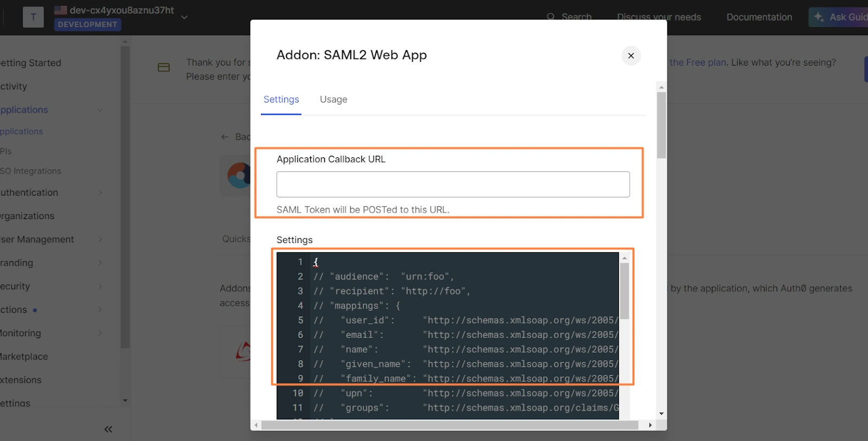Click the sidebar scrollbar down arrow
868x441 pixels.
pos(125,401)
